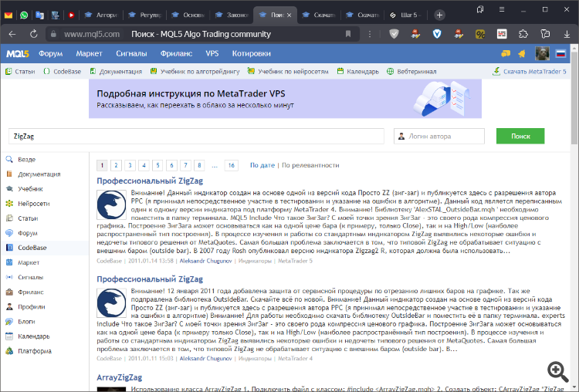Switch to the Шаг 5 tab
Viewport: 579px width, 392px height.
click(x=405, y=15)
